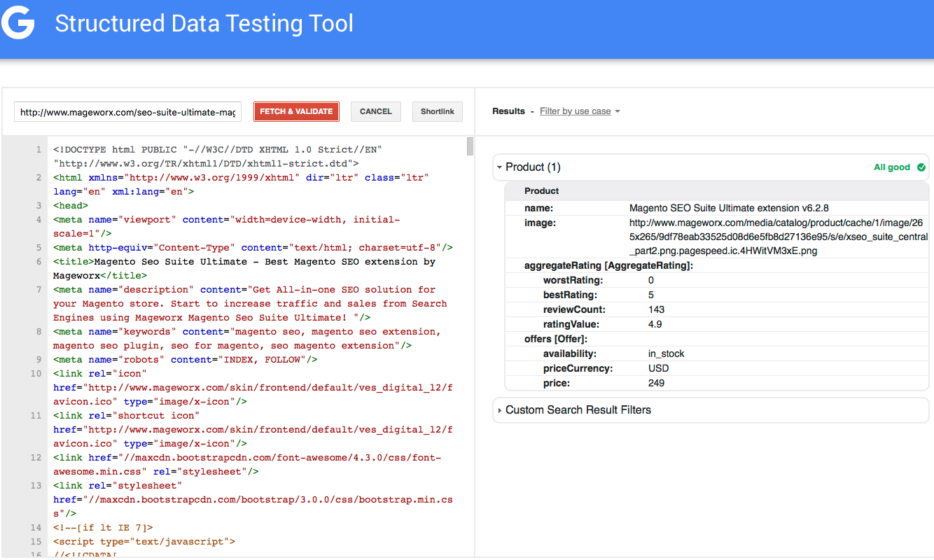Click the All good status text

[892, 167]
